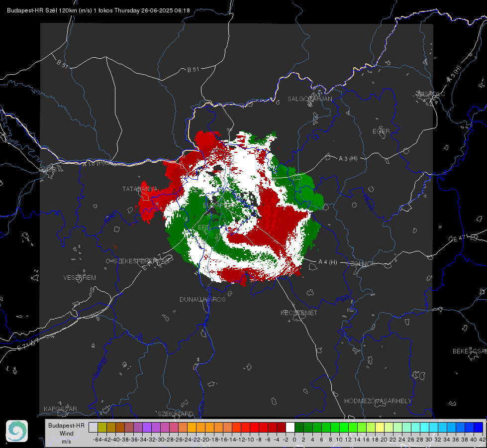Click the '-64' value on the legend scale

pyautogui.click(x=97, y=440)
